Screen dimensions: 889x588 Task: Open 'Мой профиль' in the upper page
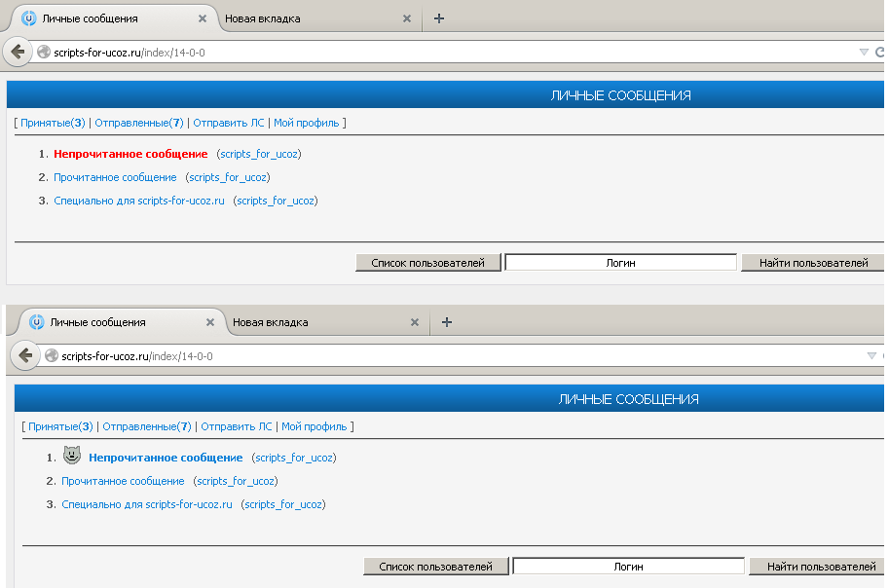coord(306,123)
